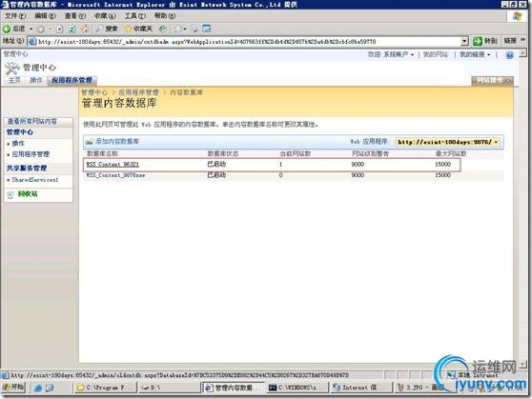Switch to the 主页 tab
532x399 pixels.
(14, 80)
